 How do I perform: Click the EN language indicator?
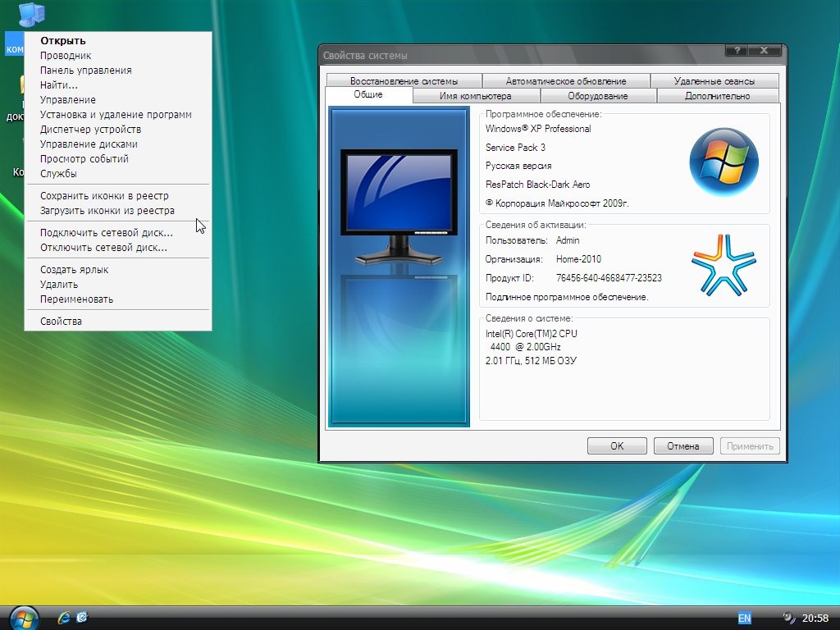pyautogui.click(x=744, y=619)
